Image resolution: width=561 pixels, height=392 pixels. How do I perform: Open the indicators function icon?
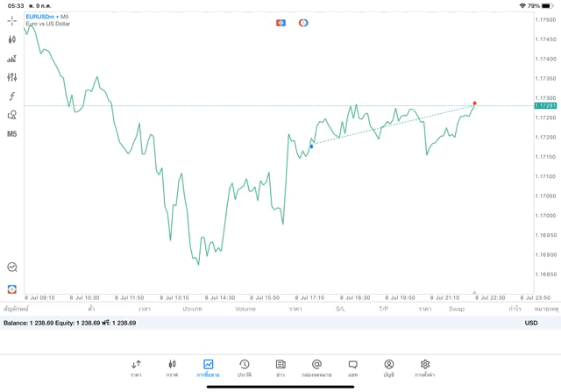tap(12, 96)
